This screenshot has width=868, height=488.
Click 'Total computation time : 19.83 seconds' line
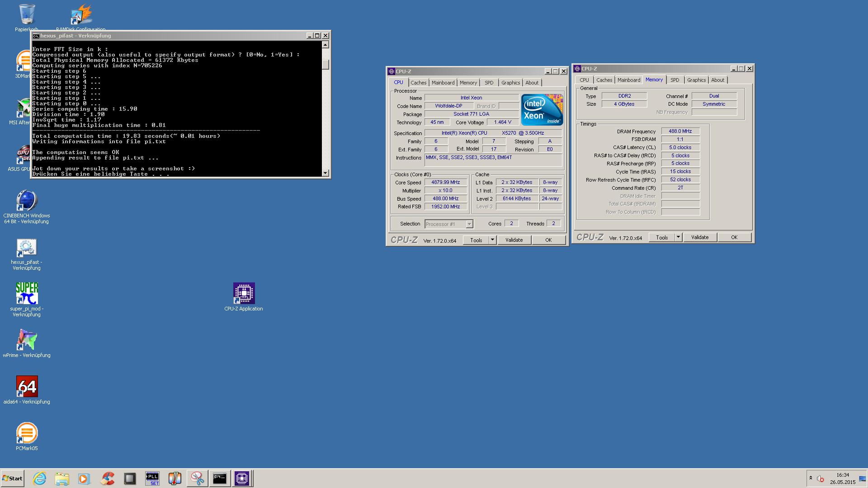click(126, 136)
